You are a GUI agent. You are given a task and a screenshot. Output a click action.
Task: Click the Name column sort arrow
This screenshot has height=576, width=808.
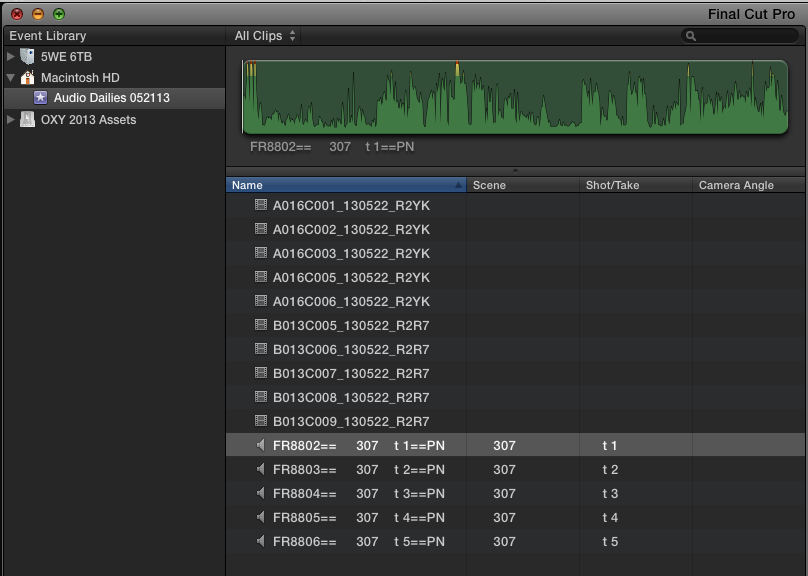458,185
